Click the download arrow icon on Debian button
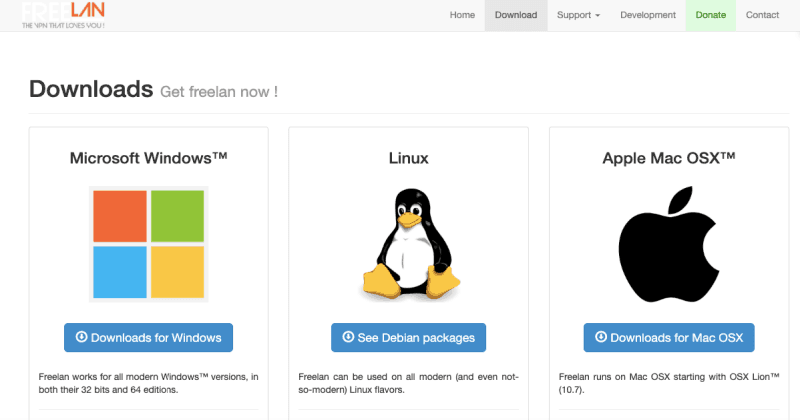The height and width of the screenshot is (420, 800). [348, 337]
